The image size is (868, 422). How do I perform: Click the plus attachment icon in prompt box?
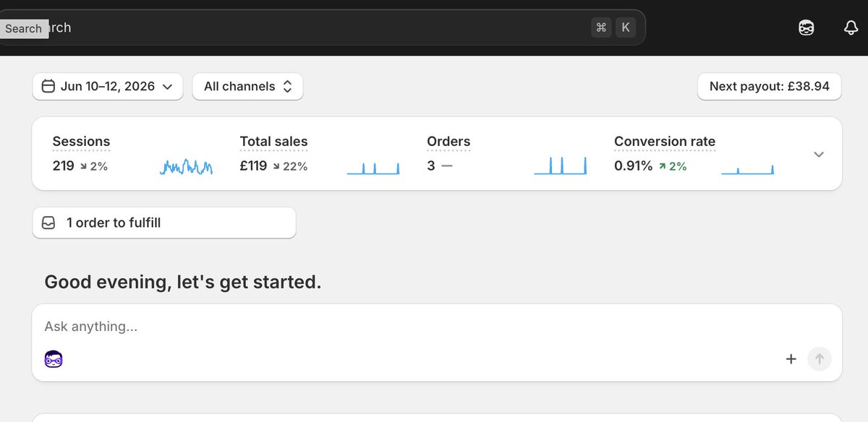click(791, 358)
